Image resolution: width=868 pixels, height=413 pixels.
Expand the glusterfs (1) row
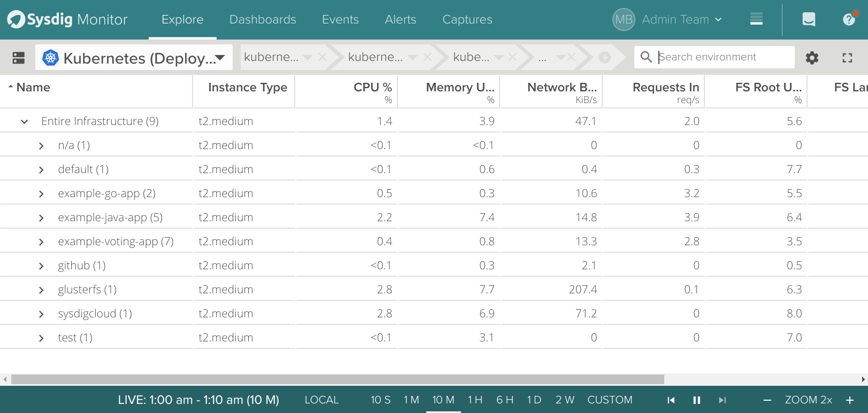click(x=41, y=290)
